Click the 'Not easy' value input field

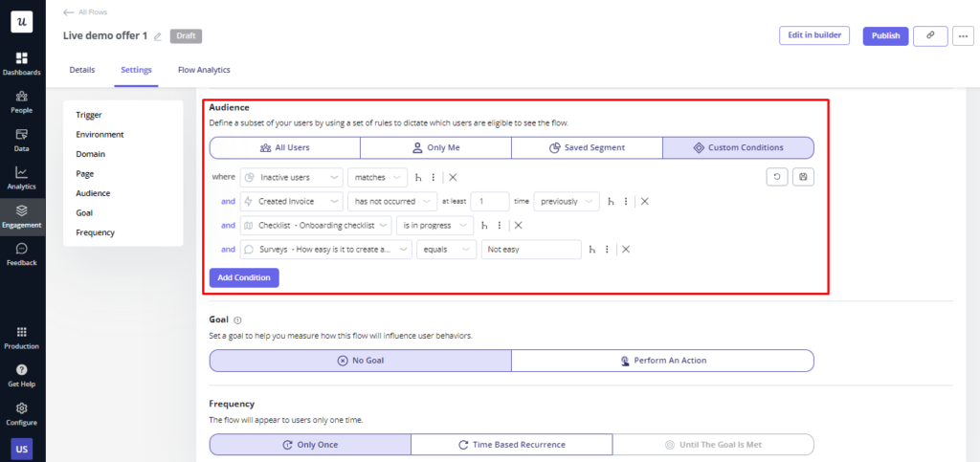pos(531,249)
